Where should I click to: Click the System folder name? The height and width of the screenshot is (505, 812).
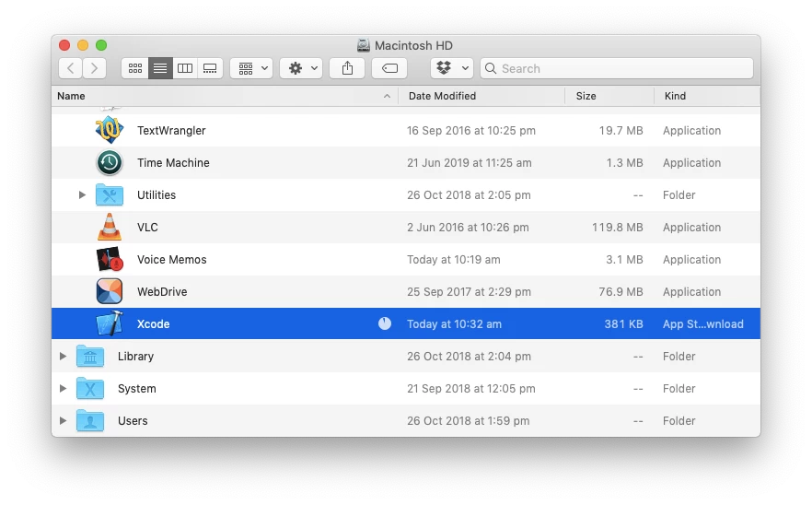[136, 388]
